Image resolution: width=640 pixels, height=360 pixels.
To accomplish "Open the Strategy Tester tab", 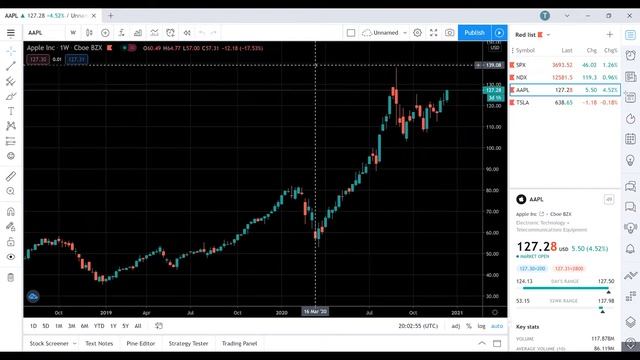I will pyautogui.click(x=188, y=344).
